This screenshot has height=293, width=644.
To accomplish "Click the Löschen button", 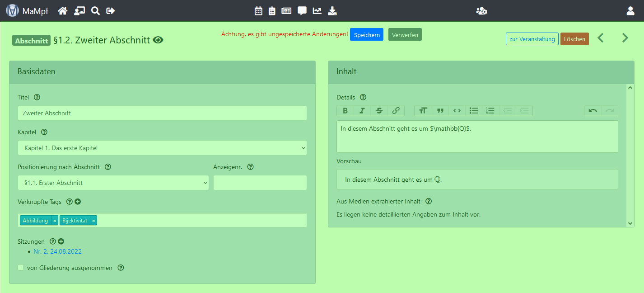I will (x=574, y=39).
